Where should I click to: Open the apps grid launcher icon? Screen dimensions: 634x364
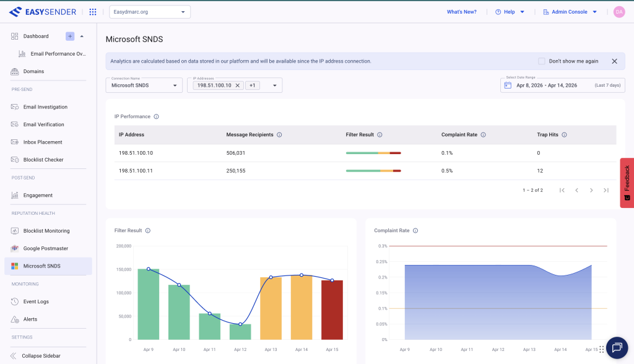[93, 12]
